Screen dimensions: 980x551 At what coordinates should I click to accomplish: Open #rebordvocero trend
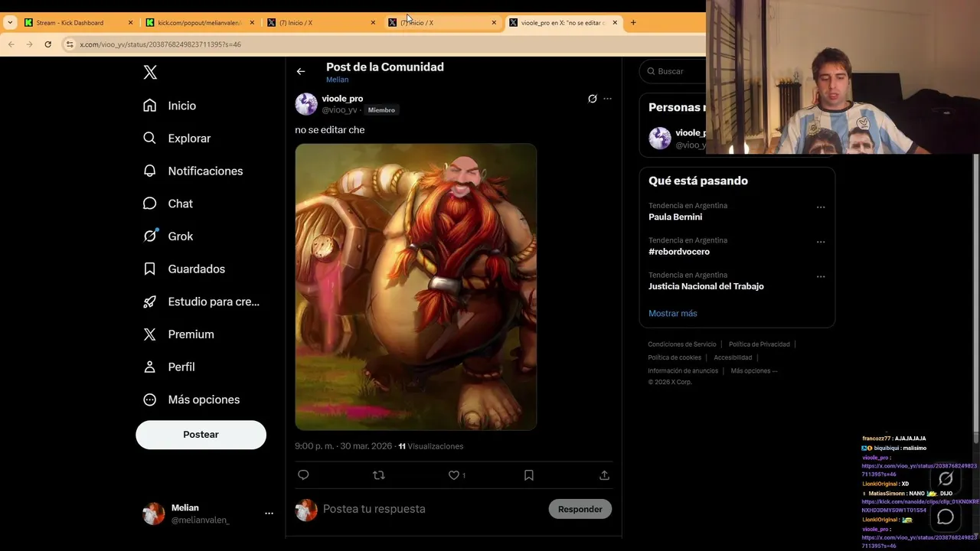click(x=679, y=252)
